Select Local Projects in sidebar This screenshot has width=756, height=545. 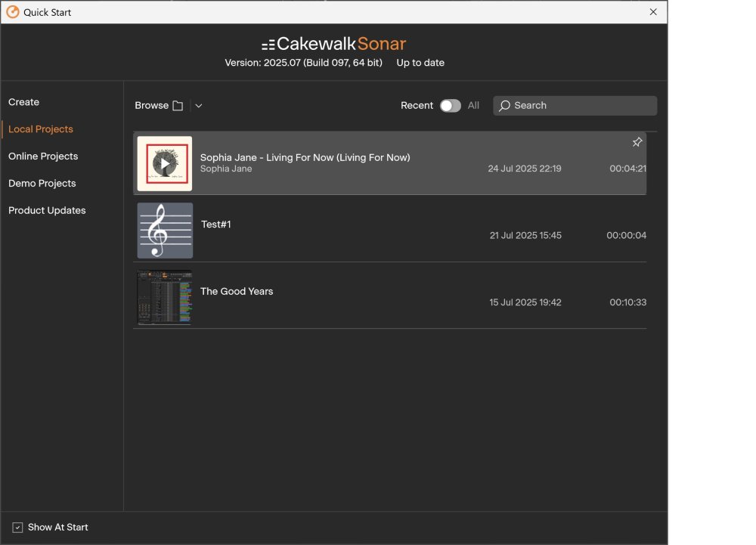coord(41,129)
